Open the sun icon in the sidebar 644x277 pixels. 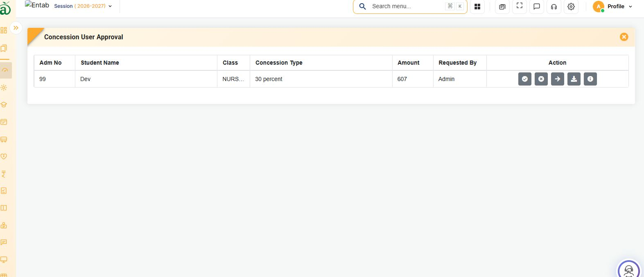[x=4, y=88]
